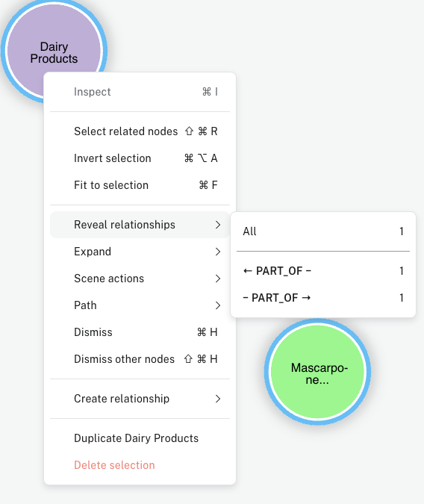Click the Reveal relationships label
The height and width of the screenshot is (504, 424).
click(125, 225)
